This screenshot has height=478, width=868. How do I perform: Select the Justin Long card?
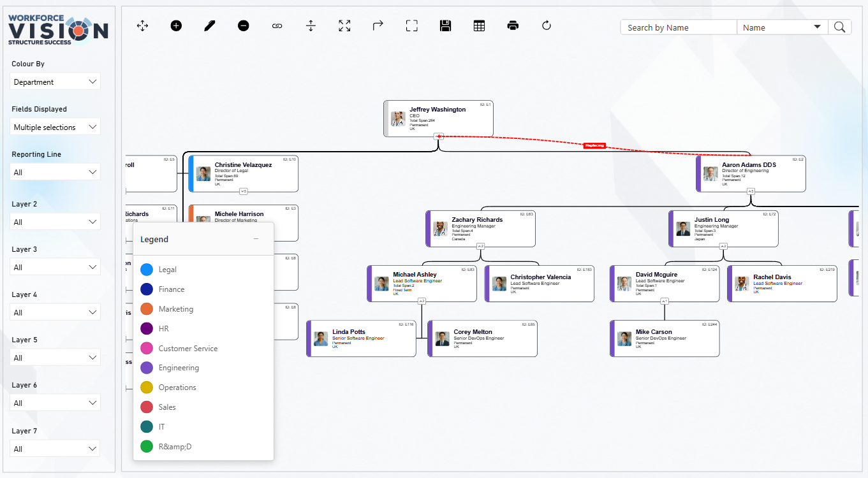tap(724, 229)
